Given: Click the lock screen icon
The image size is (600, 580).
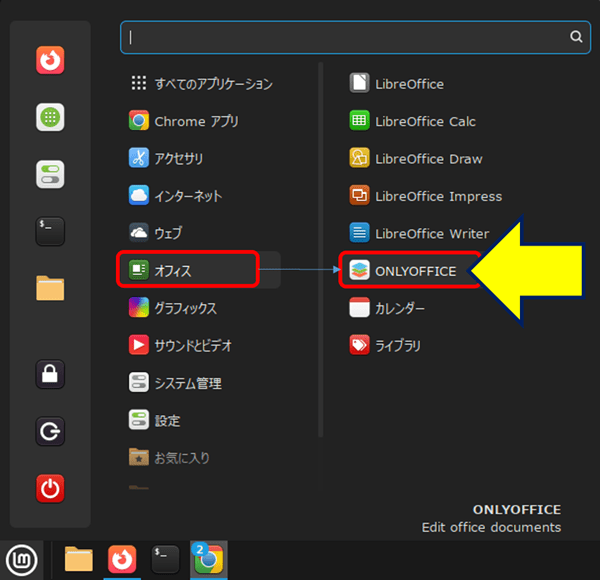Looking at the screenshot, I should (50, 375).
